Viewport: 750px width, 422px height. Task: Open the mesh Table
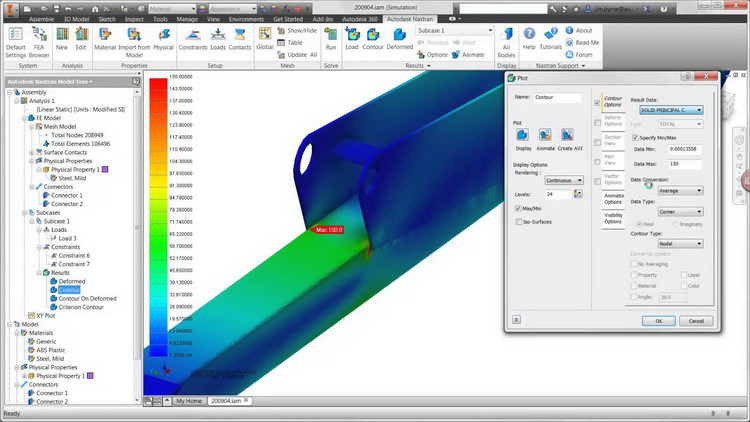pyautogui.click(x=290, y=43)
